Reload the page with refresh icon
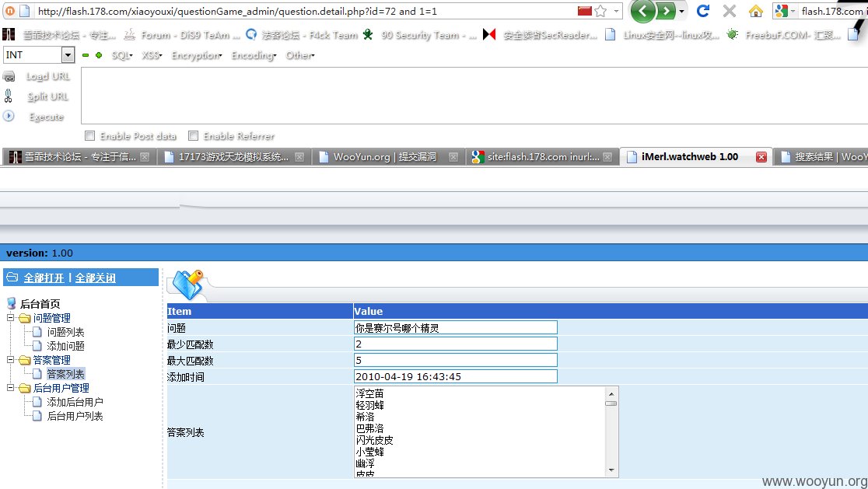868x489 pixels. pyautogui.click(x=703, y=11)
